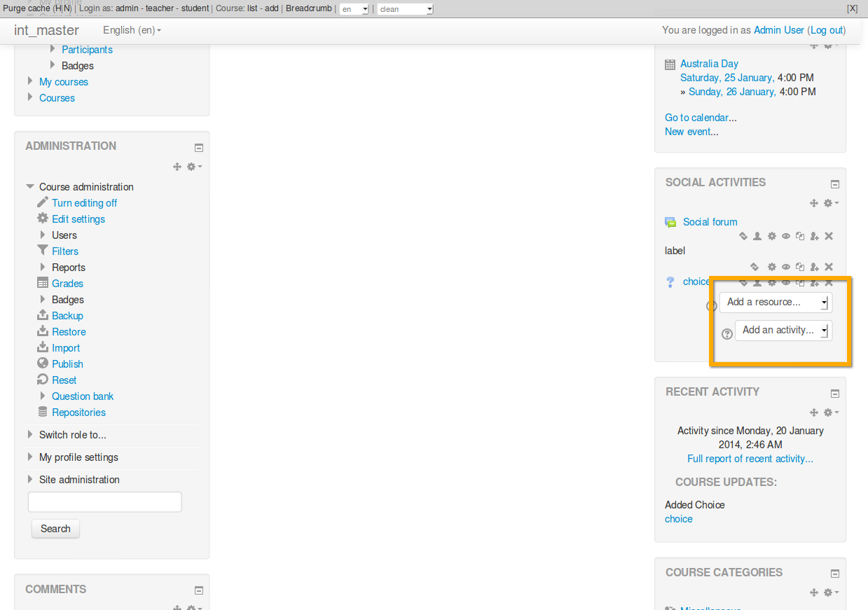868x610 pixels.
Task: Open settings gear for the label item
Action: (x=772, y=267)
